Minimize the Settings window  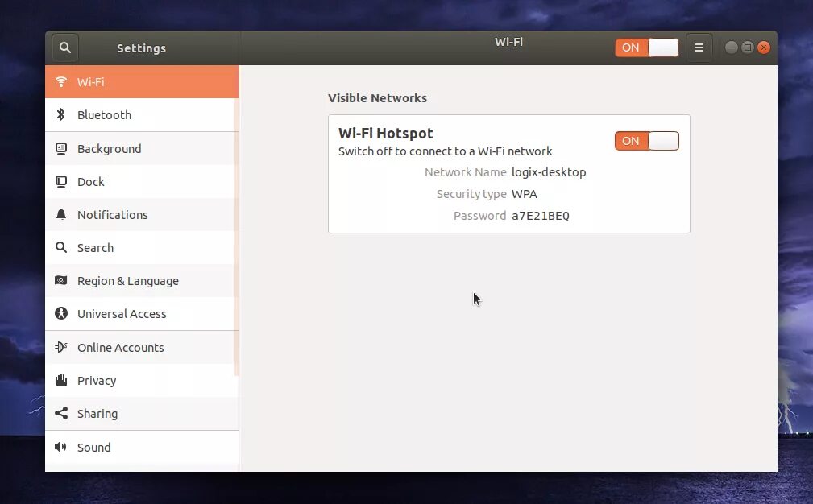(x=731, y=48)
